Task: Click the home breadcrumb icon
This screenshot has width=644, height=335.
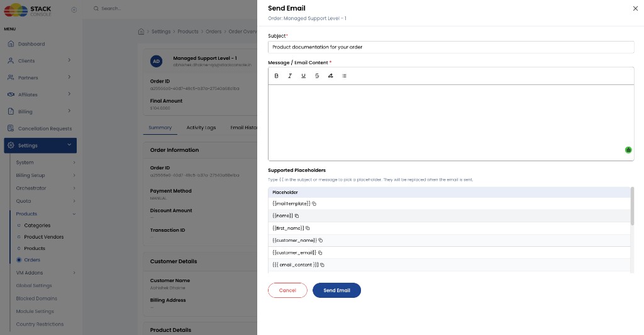Action: [142, 31]
